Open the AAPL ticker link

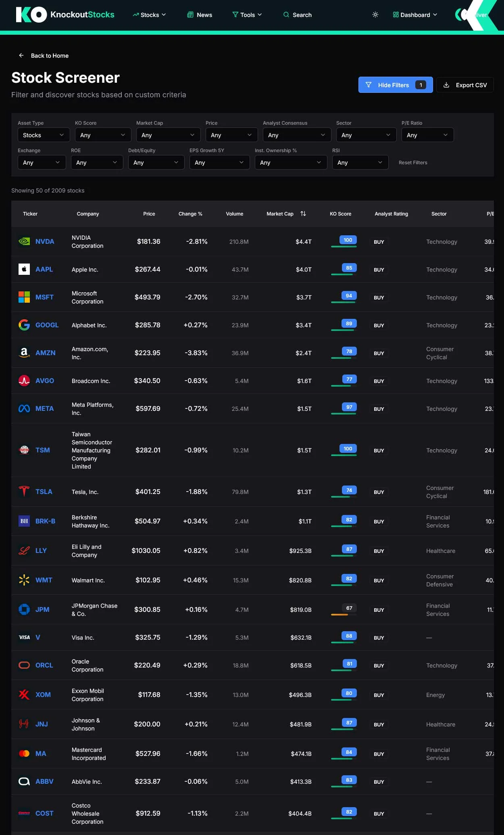point(44,269)
